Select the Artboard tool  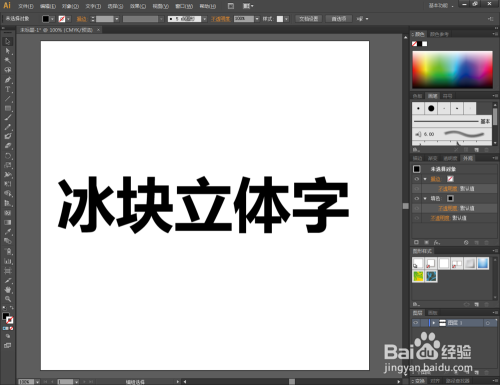[8, 271]
